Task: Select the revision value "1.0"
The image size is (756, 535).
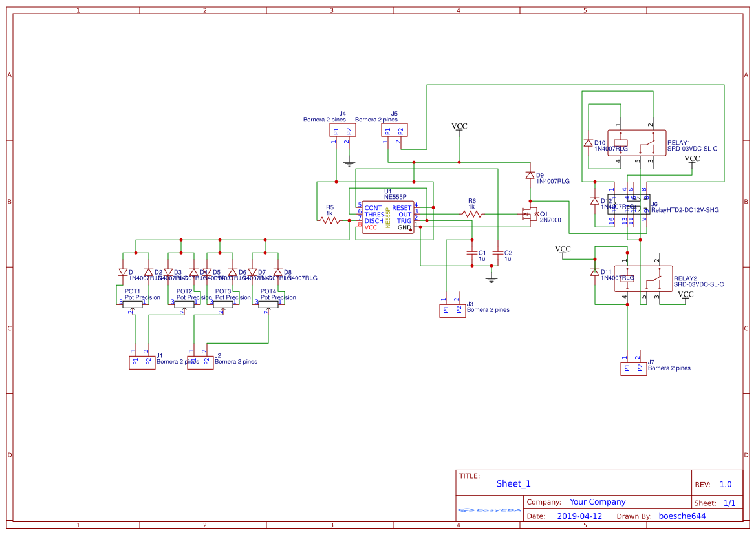Action: coord(726,485)
